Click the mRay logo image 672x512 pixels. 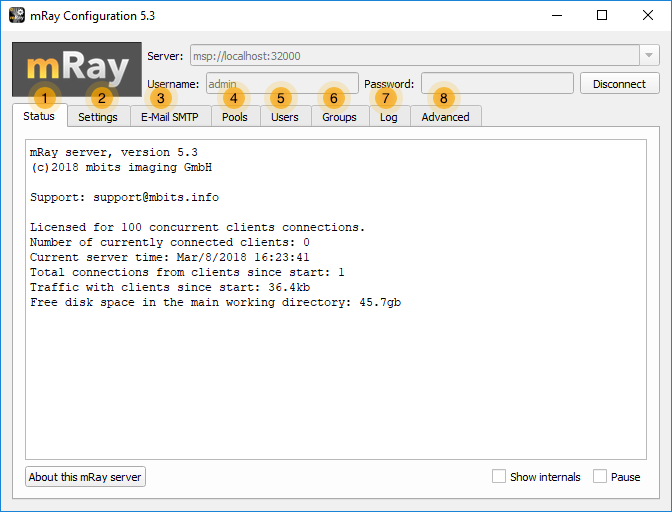click(x=77, y=69)
